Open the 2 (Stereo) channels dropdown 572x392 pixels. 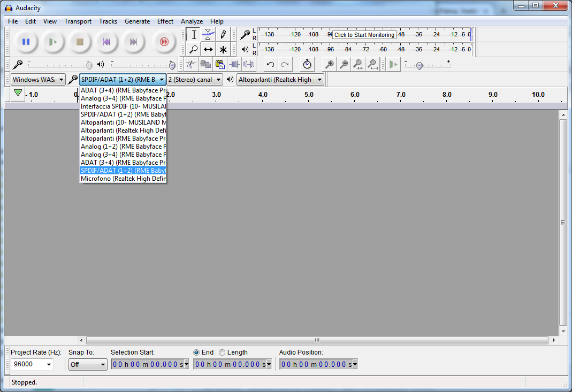[195, 80]
